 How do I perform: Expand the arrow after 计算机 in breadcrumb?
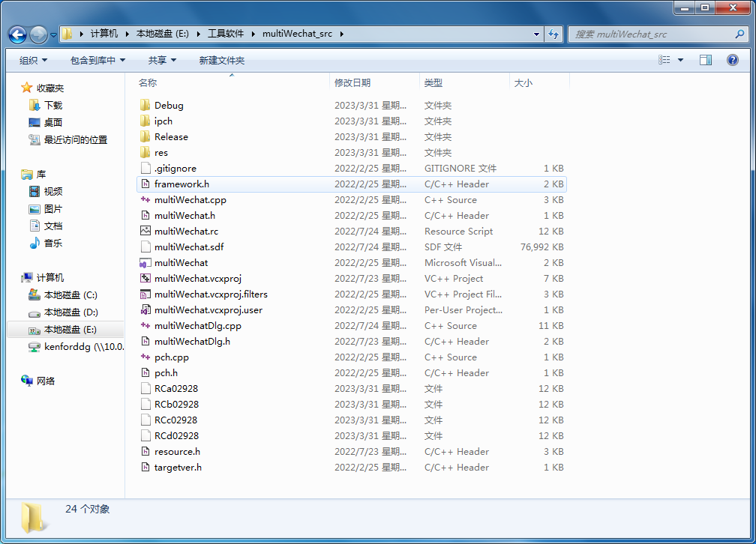pos(127,34)
